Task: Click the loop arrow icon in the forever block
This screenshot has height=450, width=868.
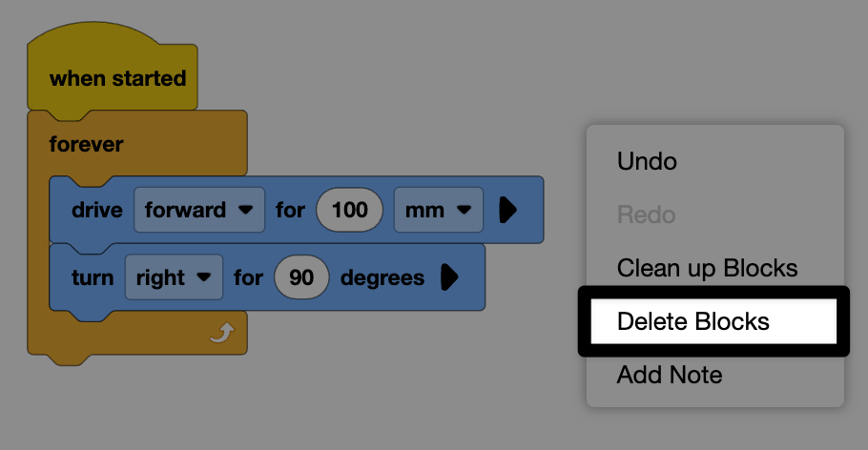Action: 221,333
